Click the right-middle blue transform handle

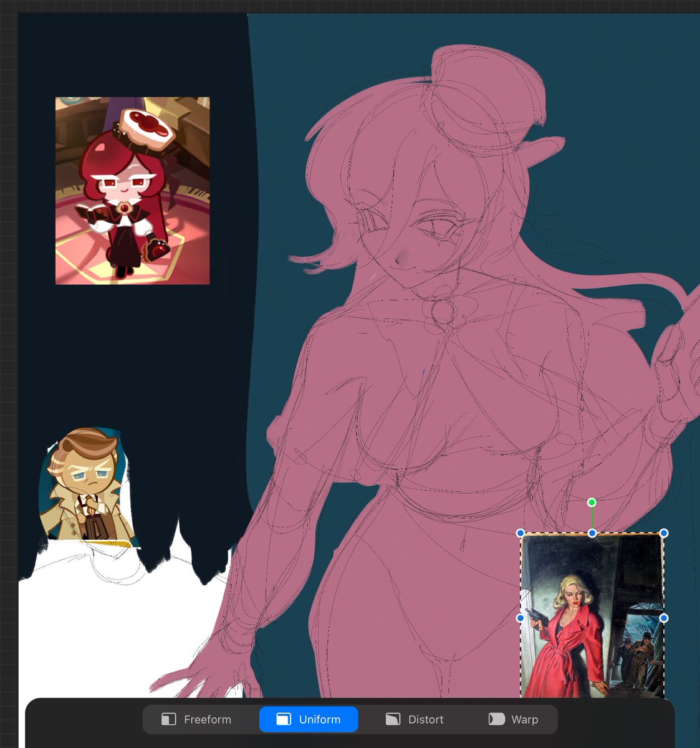tap(664, 618)
